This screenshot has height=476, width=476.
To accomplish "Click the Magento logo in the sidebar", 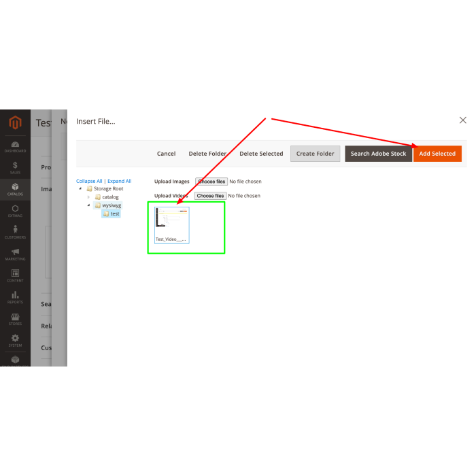I will 15,122.
